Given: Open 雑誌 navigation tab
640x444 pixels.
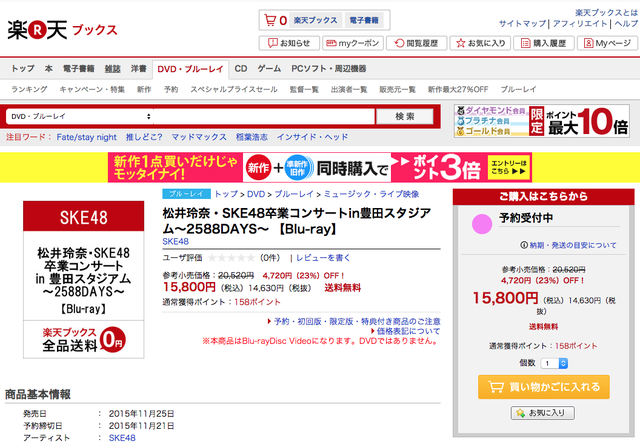Looking at the screenshot, I should (112, 69).
